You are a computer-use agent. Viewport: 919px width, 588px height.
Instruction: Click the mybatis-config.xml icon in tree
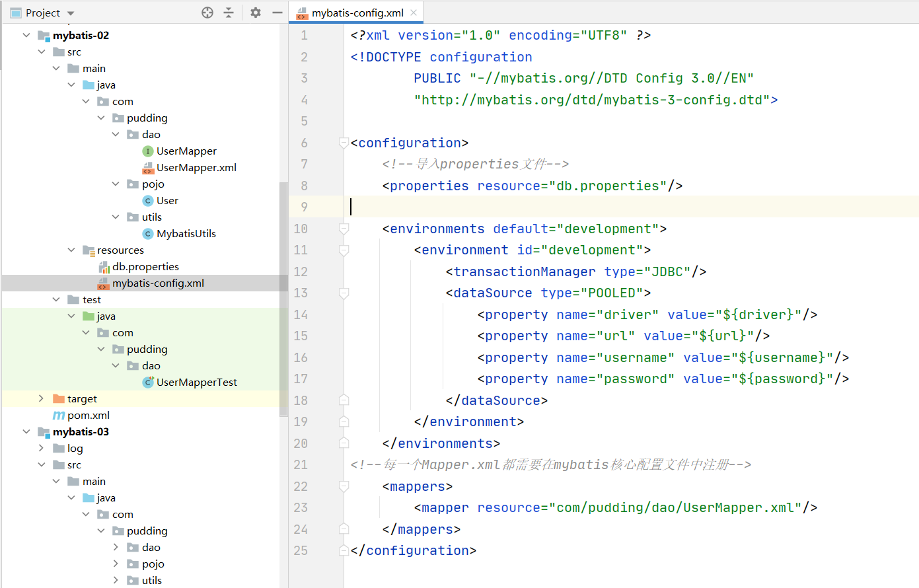pos(104,283)
